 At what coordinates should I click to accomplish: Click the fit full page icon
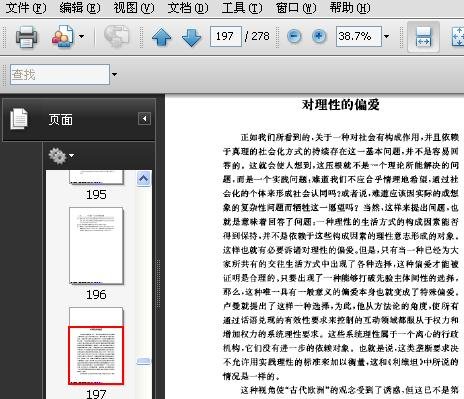[457, 37]
